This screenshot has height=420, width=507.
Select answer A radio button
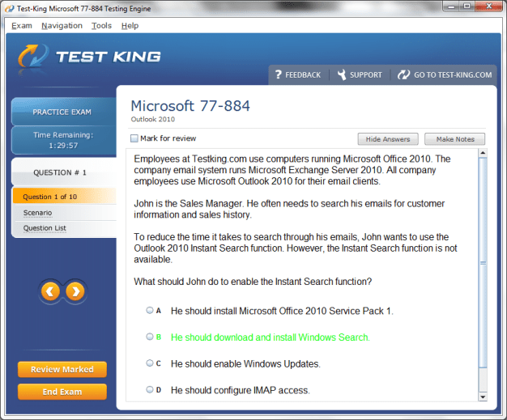(x=149, y=311)
